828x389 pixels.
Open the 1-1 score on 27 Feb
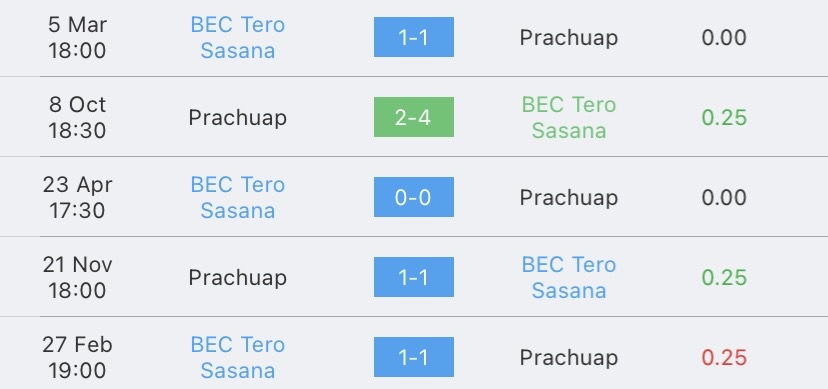(x=413, y=357)
